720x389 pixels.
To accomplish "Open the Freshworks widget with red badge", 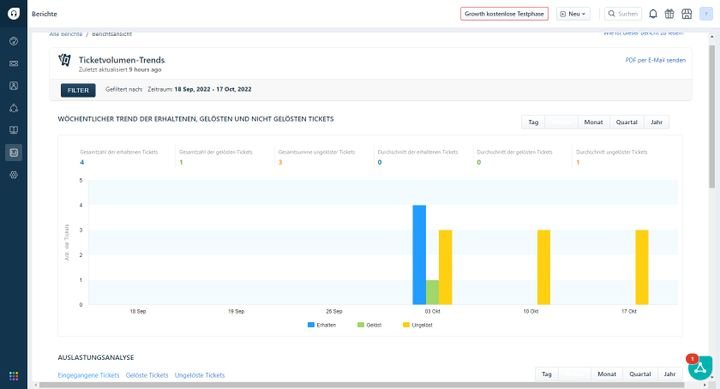I will coord(700,367).
